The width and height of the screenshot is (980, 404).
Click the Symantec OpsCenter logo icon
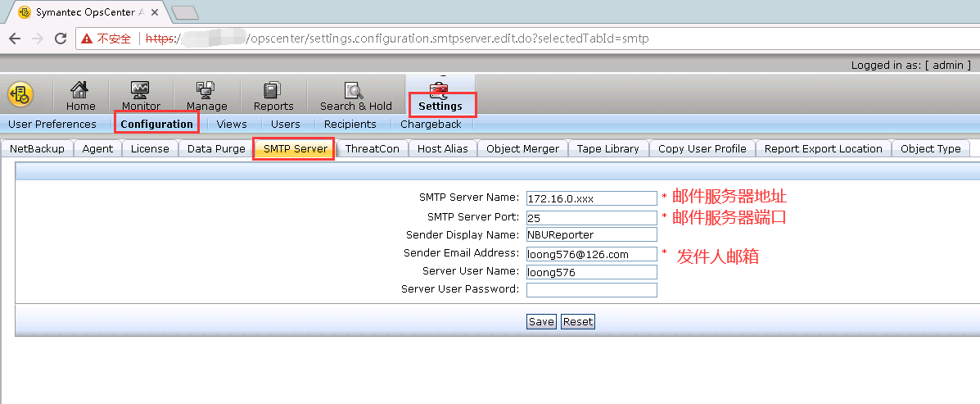[x=20, y=94]
